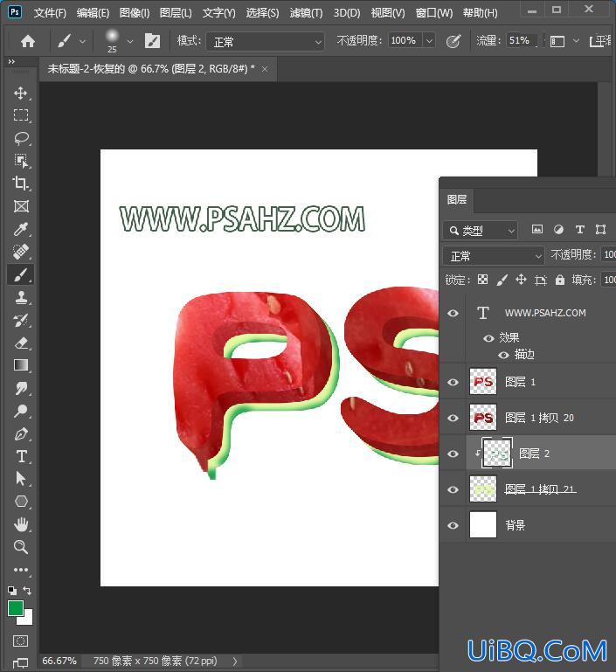Enable pressure for opacity icon
The image size is (616, 672).
pos(453,41)
